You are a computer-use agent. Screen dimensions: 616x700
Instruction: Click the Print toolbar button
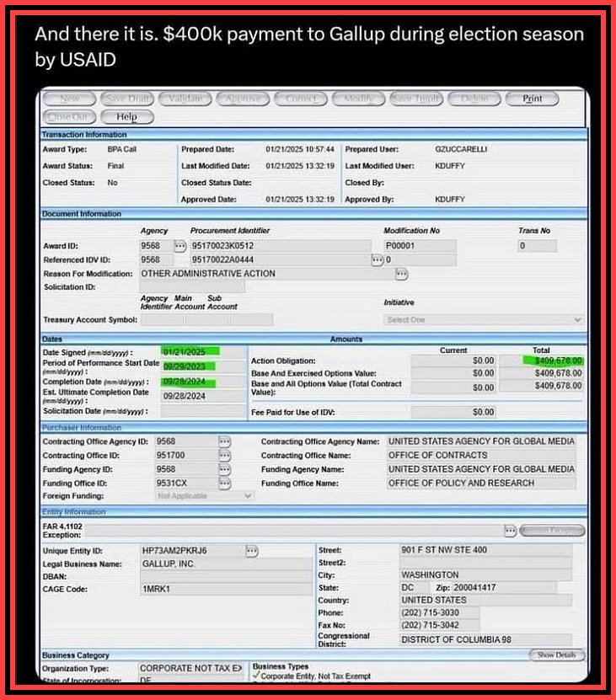click(533, 99)
